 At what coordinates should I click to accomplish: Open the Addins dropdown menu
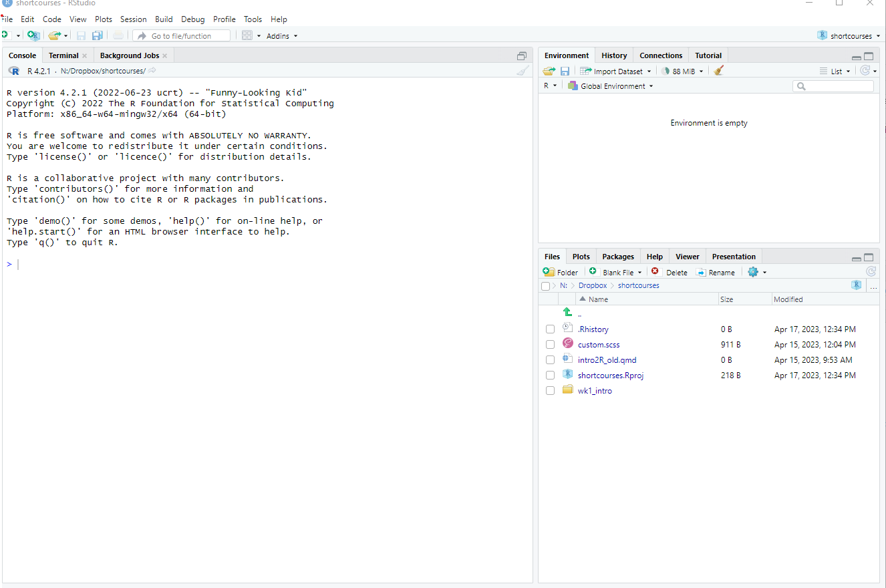tap(281, 36)
